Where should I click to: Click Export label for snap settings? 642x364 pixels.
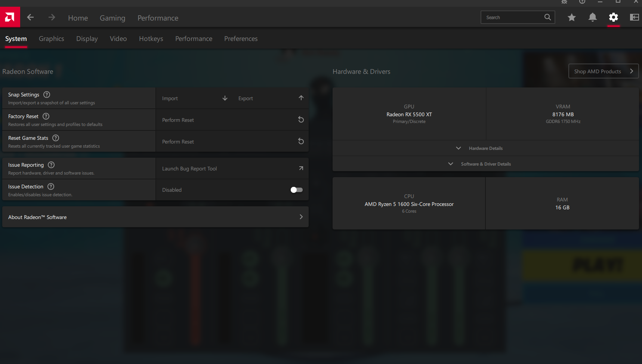(x=246, y=98)
